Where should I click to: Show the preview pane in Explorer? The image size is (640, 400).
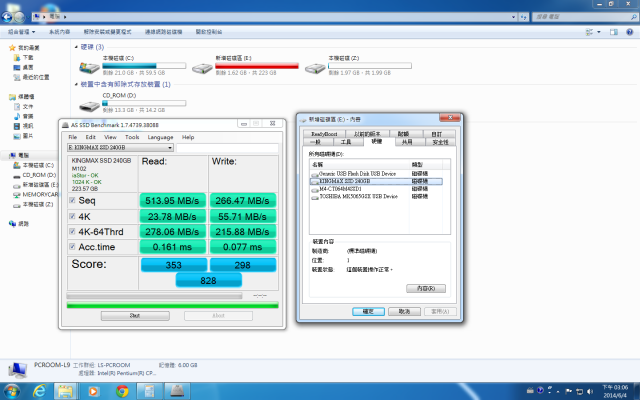(x=613, y=32)
